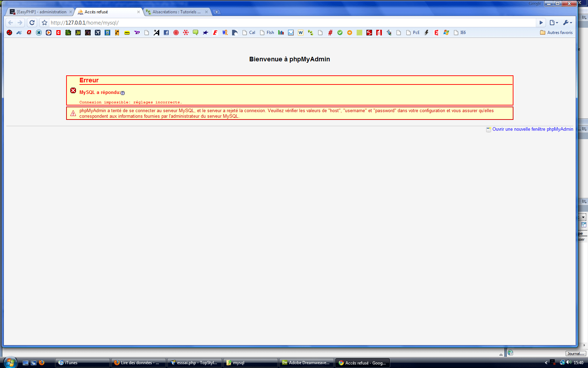Viewport: 588px width, 368px height.
Task: Open the lightning bolt bookmark icon
Action: 427,33
